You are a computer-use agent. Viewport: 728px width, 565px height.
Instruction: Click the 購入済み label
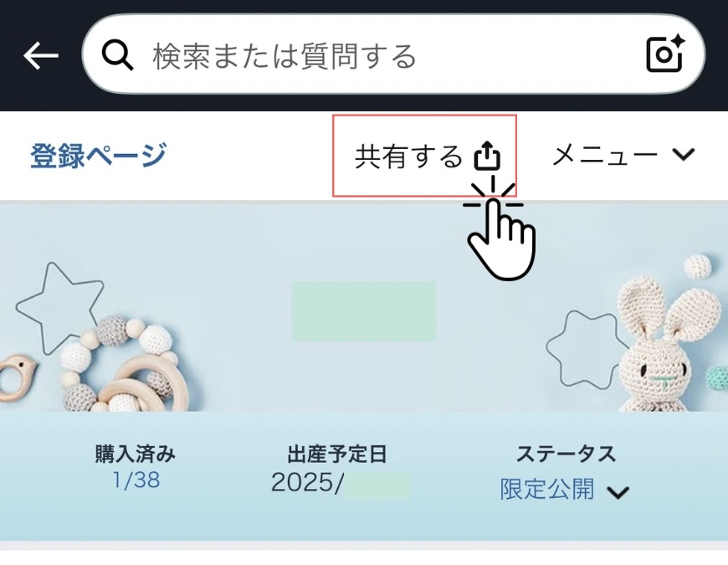click(x=135, y=454)
